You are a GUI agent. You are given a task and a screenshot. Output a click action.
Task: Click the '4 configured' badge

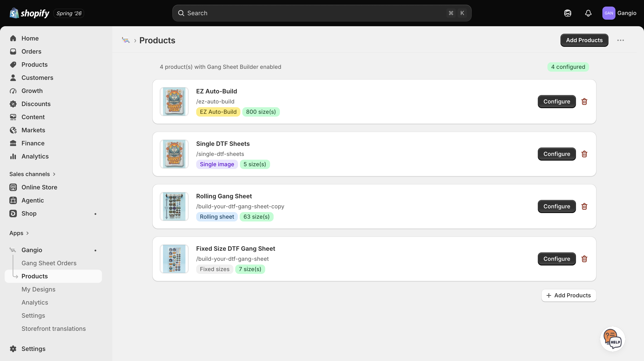(568, 67)
